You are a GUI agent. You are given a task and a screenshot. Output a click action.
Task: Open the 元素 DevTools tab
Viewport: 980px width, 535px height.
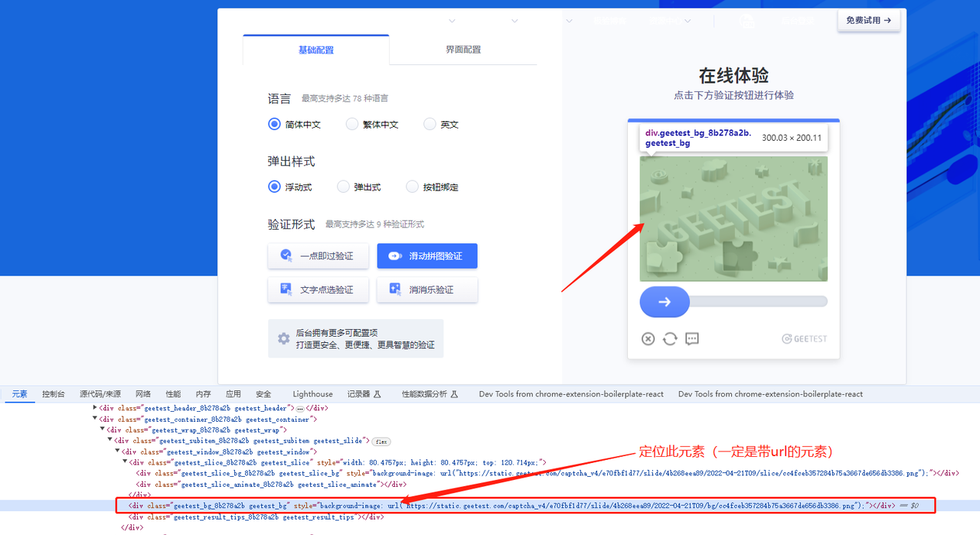click(x=19, y=394)
